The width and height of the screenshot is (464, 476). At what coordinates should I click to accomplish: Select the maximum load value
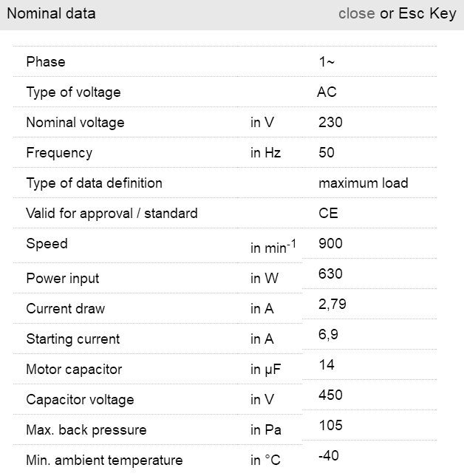tap(363, 183)
